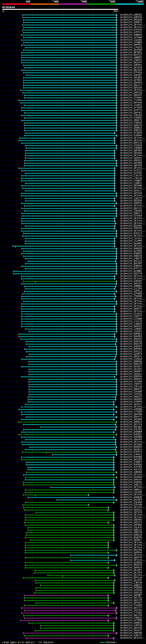This screenshot has height=644, width=146.
Task: Select hit label UniRef100_B4FMS0
Action: coord(131,45)
